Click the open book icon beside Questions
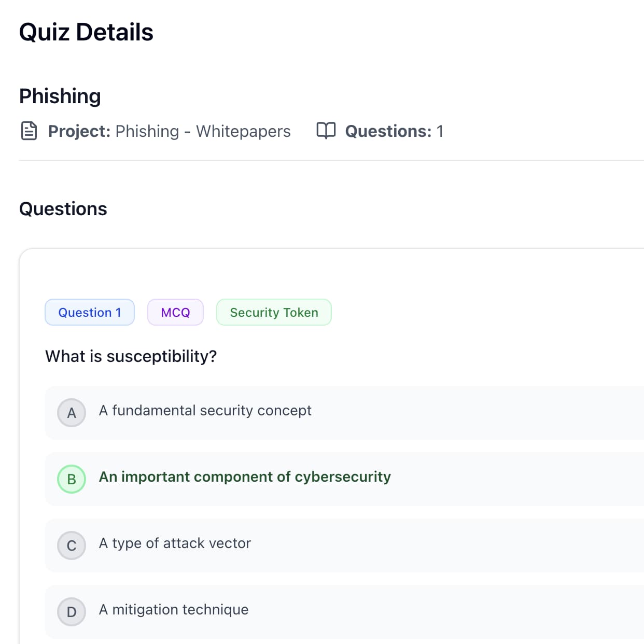644x644 pixels. (326, 131)
